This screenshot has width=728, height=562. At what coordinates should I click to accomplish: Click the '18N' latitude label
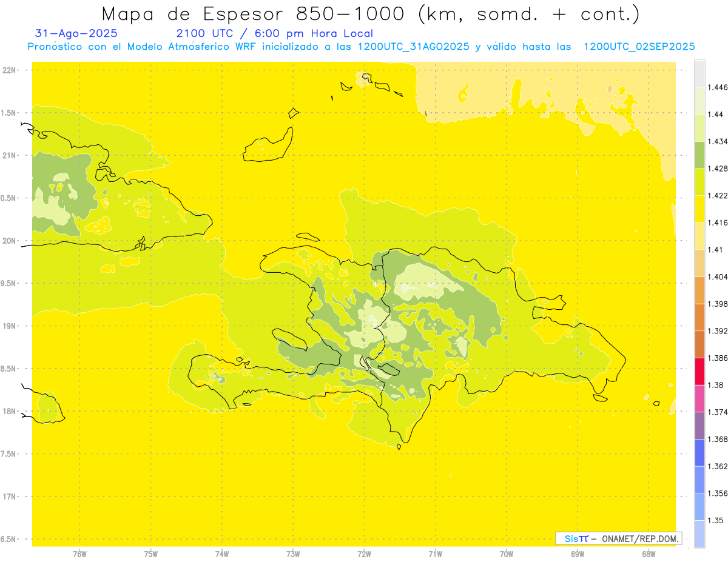(9, 412)
